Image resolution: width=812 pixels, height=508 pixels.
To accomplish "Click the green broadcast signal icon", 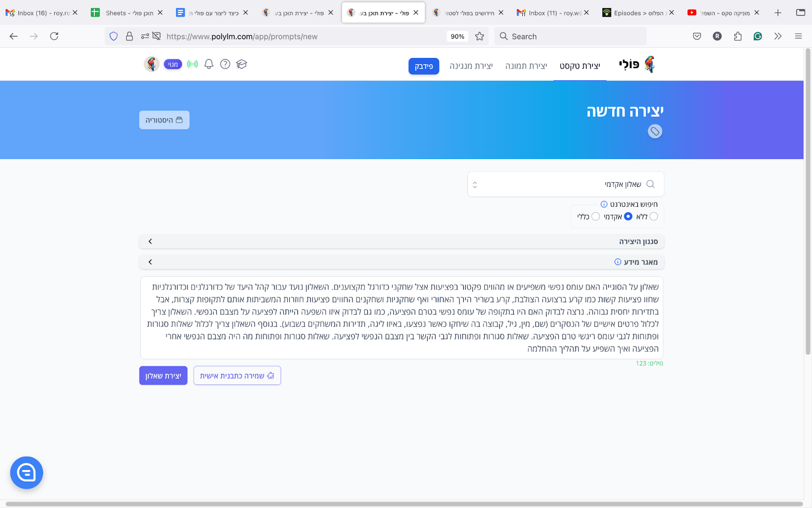I will pyautogui.click(x=192, y=64).
